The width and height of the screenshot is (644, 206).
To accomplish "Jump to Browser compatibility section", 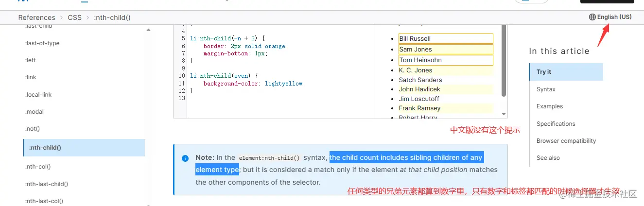I will [x=566, y=141].
